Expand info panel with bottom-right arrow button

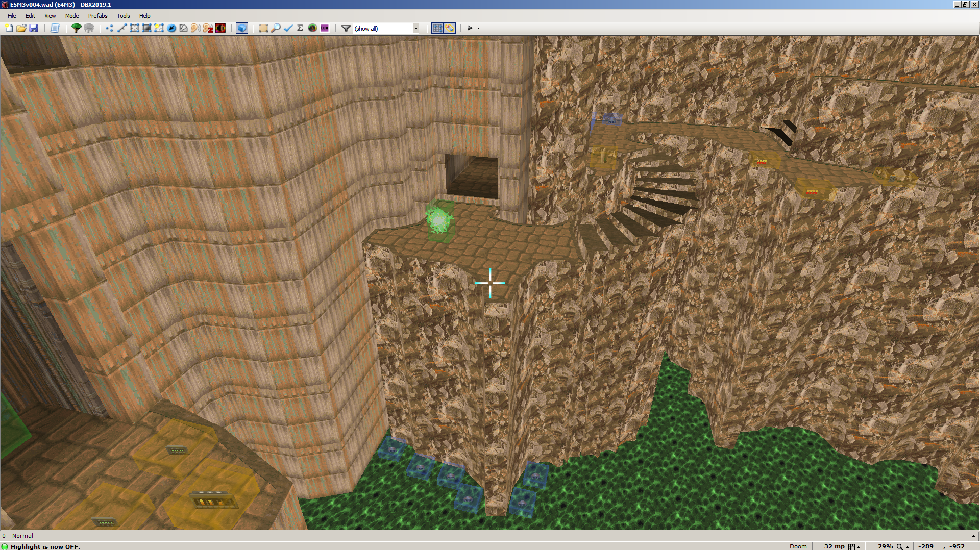click(973, 536)
